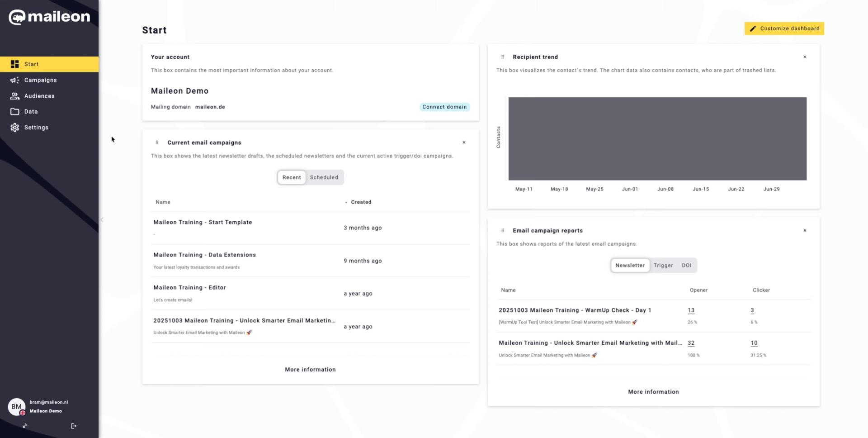868x438 pixels.
Task: Open the Maileon Training - Data Extensions campaign
Action: (x=204, y=255)
